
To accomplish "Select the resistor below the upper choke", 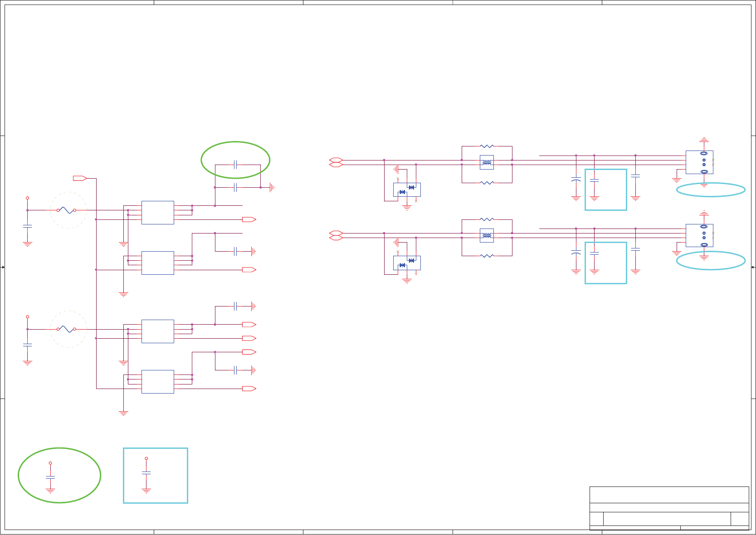I will tap(487, 183).
